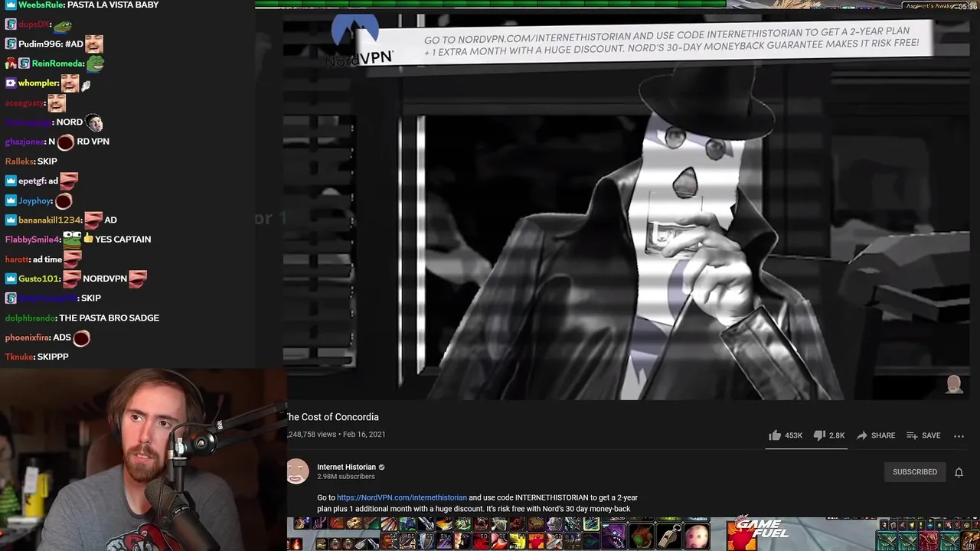980x551 pixels.
Task: Click the purple beast icon in the action bar
Action: pos(614,536)
